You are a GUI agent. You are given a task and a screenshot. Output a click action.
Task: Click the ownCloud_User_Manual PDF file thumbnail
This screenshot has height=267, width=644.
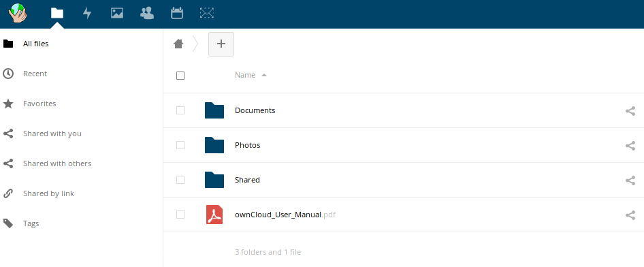[214, 215]
